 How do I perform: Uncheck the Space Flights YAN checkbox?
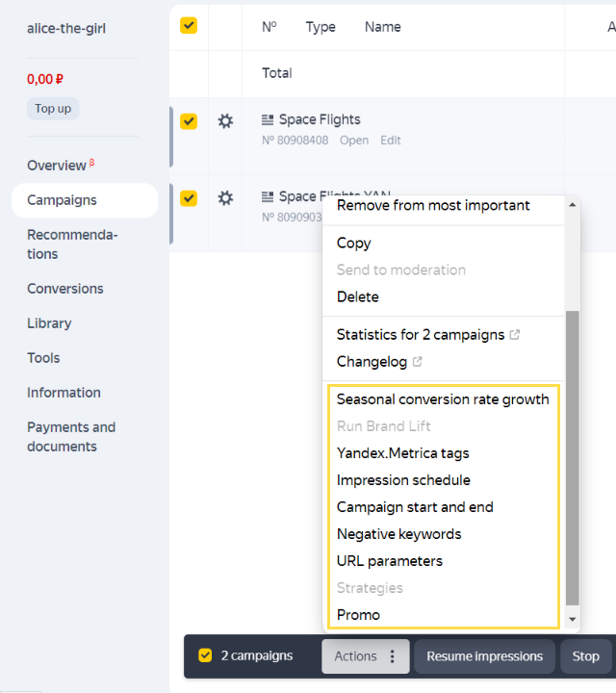[189, 198]
